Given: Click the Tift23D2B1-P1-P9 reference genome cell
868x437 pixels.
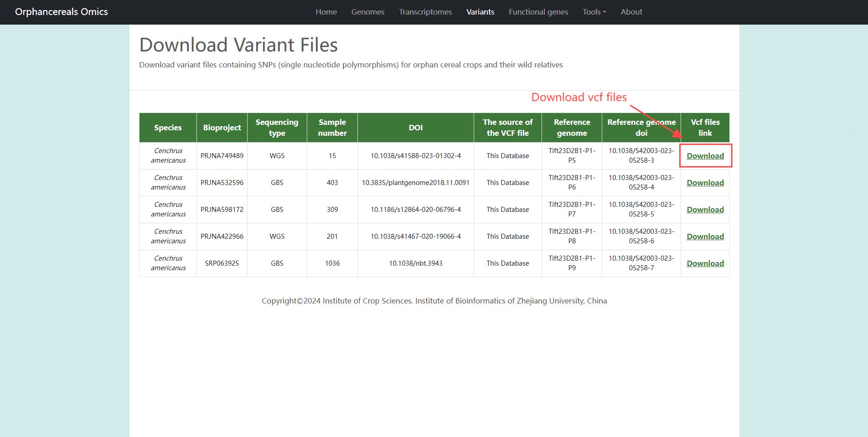Looking at the screenshot, I should (572, 263).
